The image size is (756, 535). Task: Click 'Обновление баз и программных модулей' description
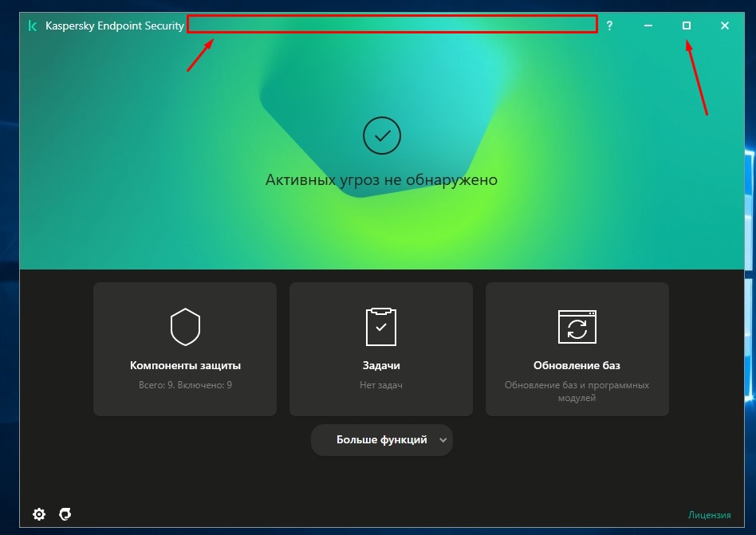coord(577,391)
